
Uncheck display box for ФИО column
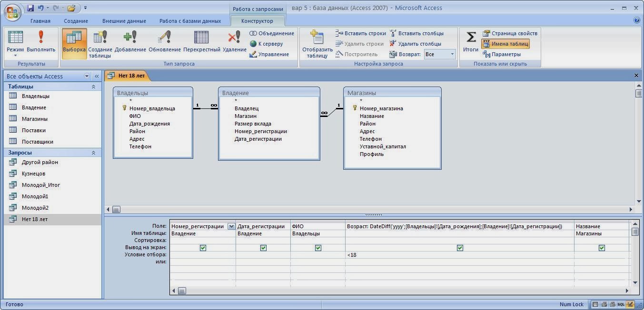(318, 248)
